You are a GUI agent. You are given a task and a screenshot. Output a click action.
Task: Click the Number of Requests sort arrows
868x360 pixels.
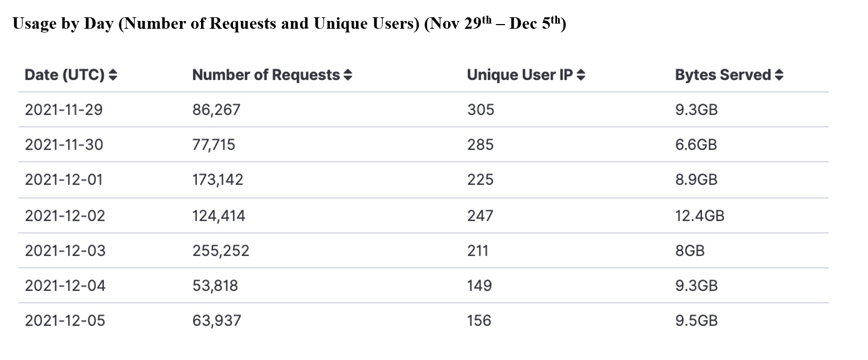pyautogui.click(x=348, y=75)
